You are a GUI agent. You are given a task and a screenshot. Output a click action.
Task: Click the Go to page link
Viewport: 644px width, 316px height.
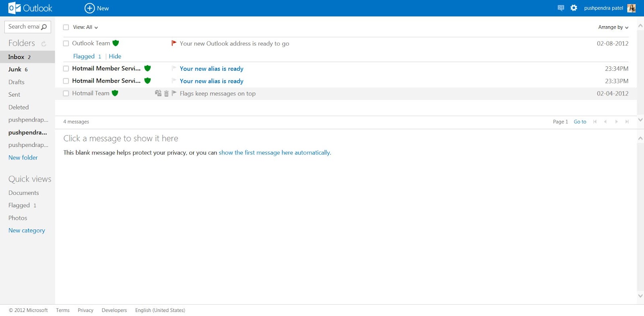click(x=580, y=122)
